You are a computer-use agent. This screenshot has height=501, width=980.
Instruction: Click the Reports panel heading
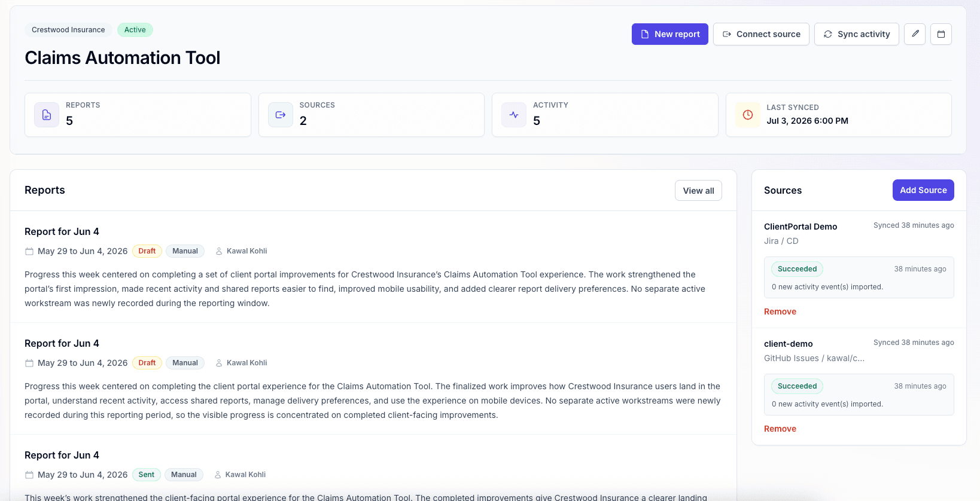[x=45, y=190]
